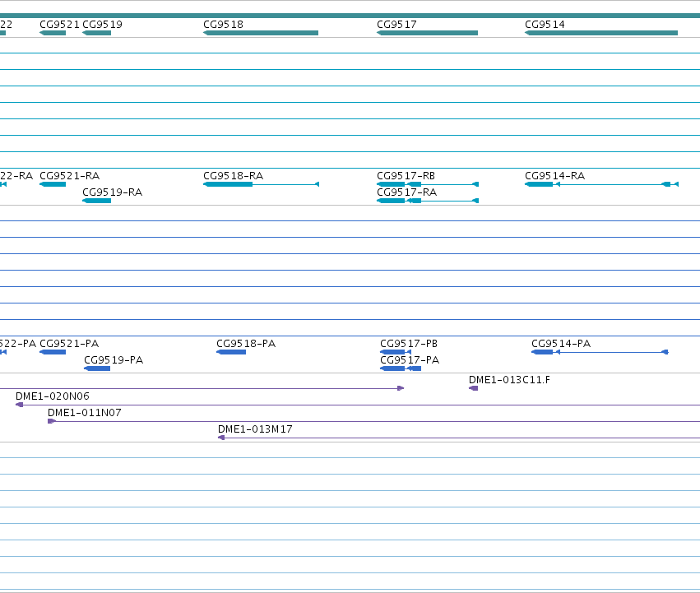Screen dimensions: 700x593
Task: Select the CG9517-PA coding region glyph
Action: click(x=401, y=368)
